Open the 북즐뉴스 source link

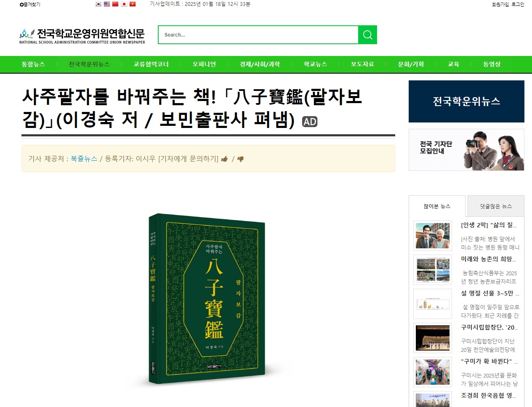[x=84, y=159]
